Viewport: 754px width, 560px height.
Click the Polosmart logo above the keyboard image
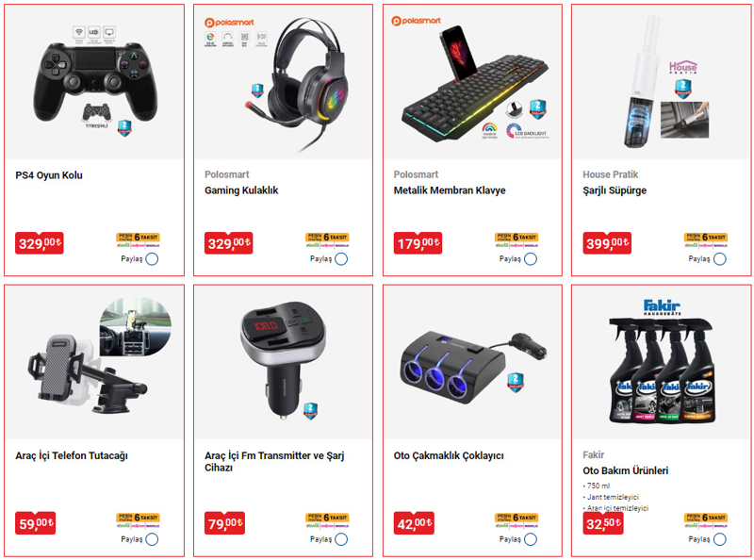(417, 21)
